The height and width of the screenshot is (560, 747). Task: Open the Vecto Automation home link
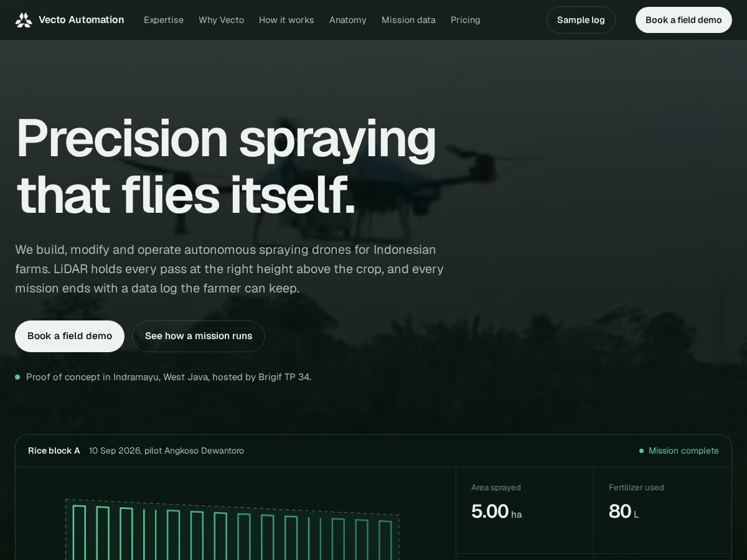tap(70, 20)
